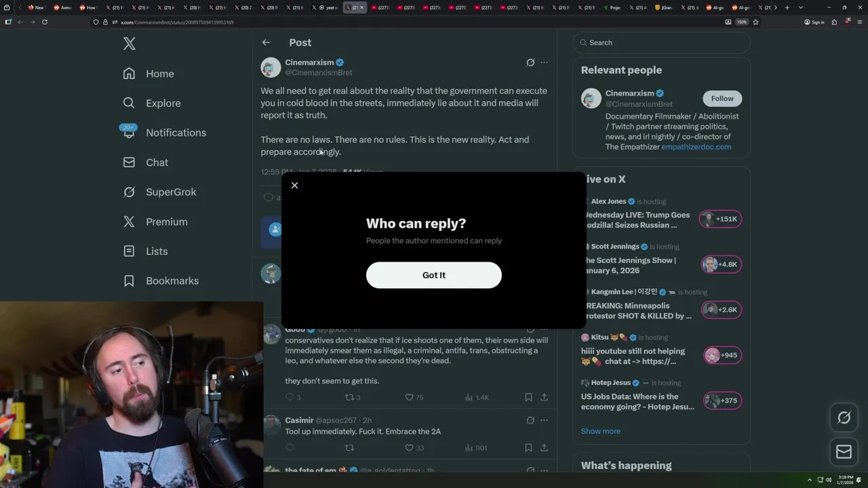Open Notifications in the sidebar

(x=165, y=133)
